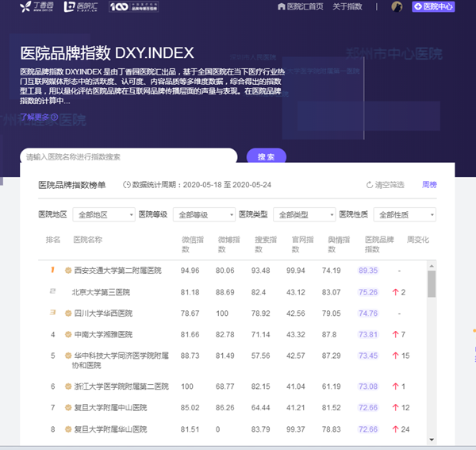
Task: Click the clock icon before 数据统计周期
Action: tap(127, 185)
